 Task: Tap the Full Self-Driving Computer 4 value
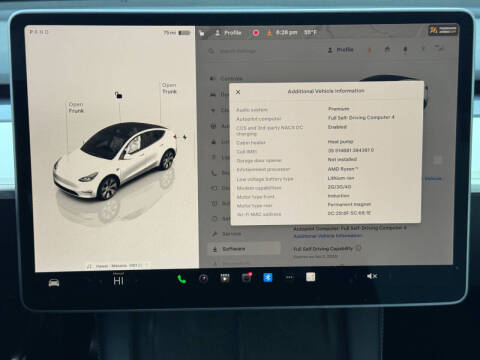361,118
